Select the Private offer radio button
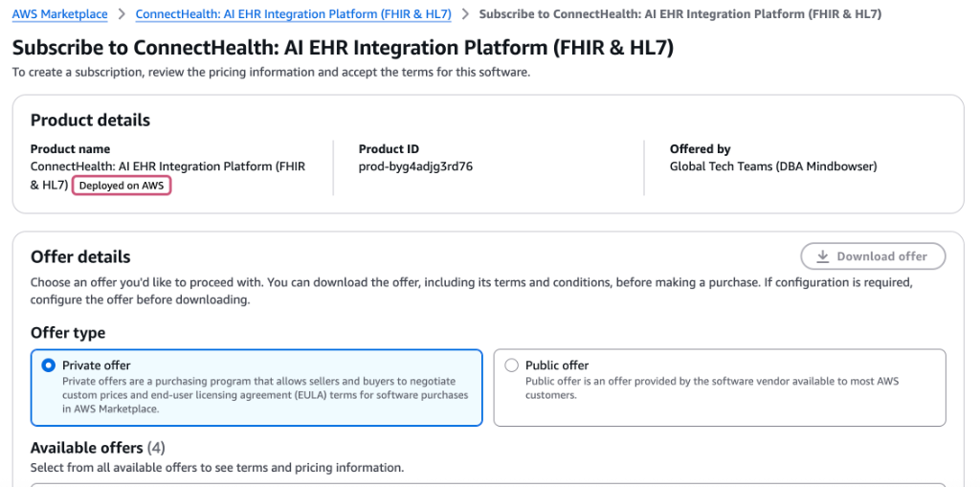This screenshot has width=980, height=487. coord(49,365)
